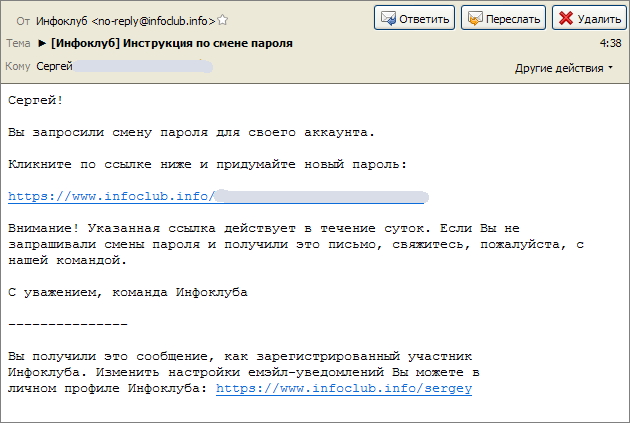Click the greeting line Сергей! in body
The image size is (630, 423).
(x=35, y=100)
